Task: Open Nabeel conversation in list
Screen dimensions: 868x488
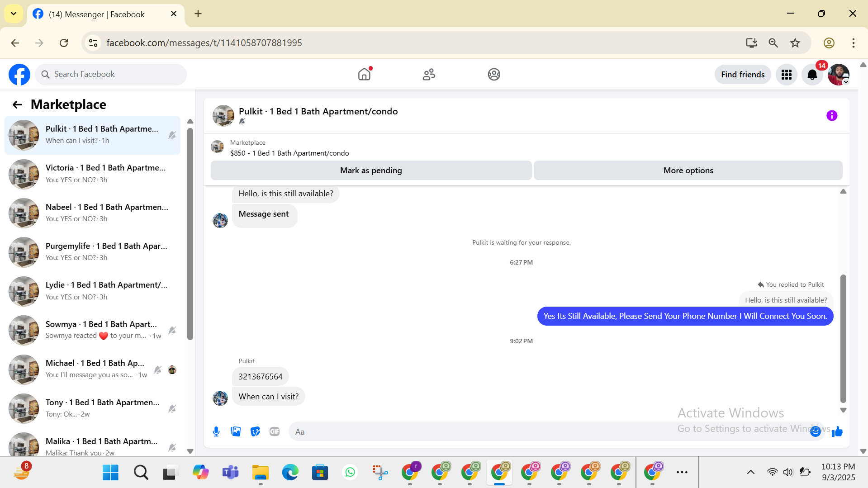Action: [92, 213]
